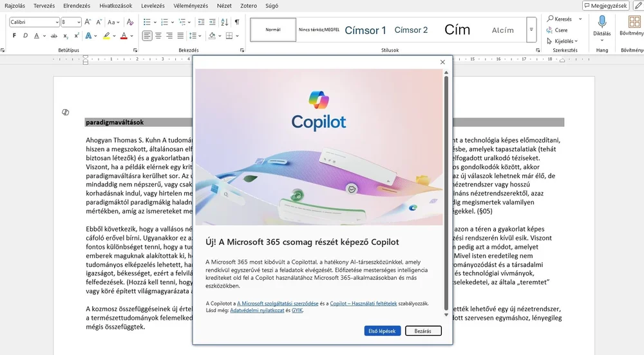Clear all formatting icon
Image resolution: width=644 pixels, height=355 pixels.
click(130, 22)
